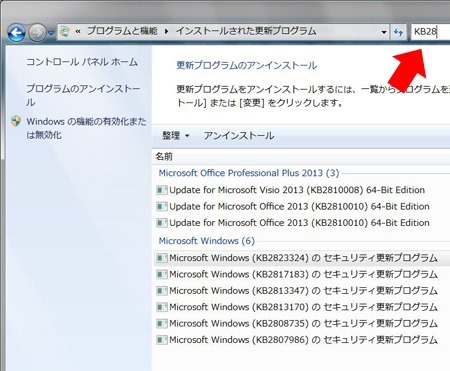Open the 整理 dropdown menu
Screen dimensions: 450x371
[176, 136]
